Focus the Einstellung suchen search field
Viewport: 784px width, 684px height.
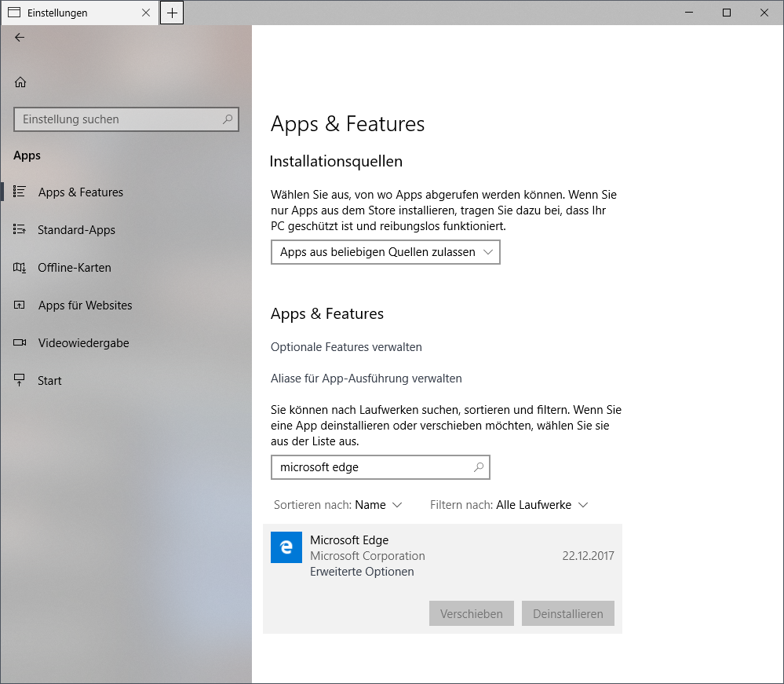(126, 119)
